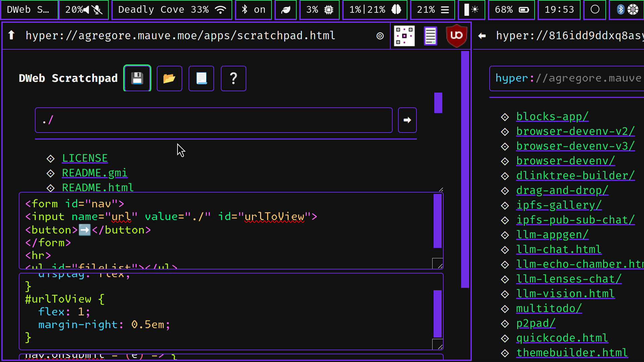
Task: Click the circle target icon in address bar
Action: coord(380,36)
